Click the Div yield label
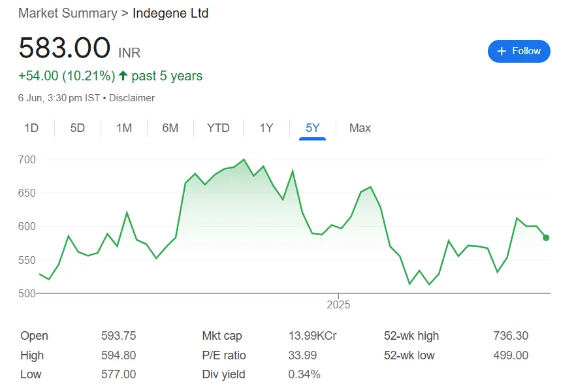 pyautogui.click(x=224, y=374)
